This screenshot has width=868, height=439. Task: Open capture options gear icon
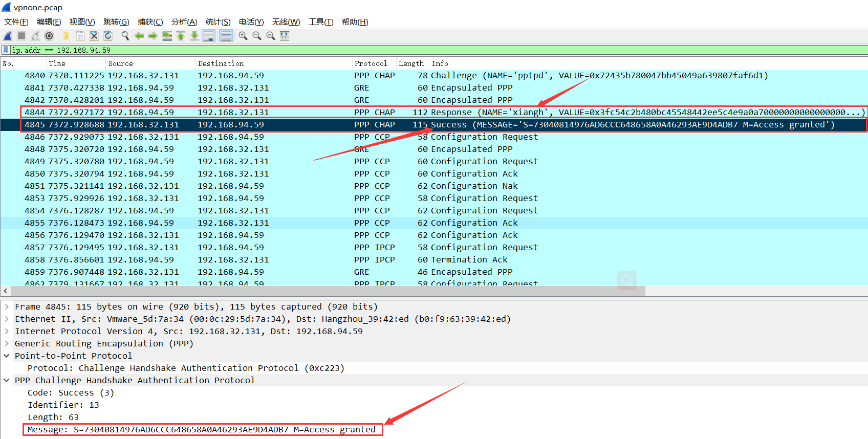(49, 36)
